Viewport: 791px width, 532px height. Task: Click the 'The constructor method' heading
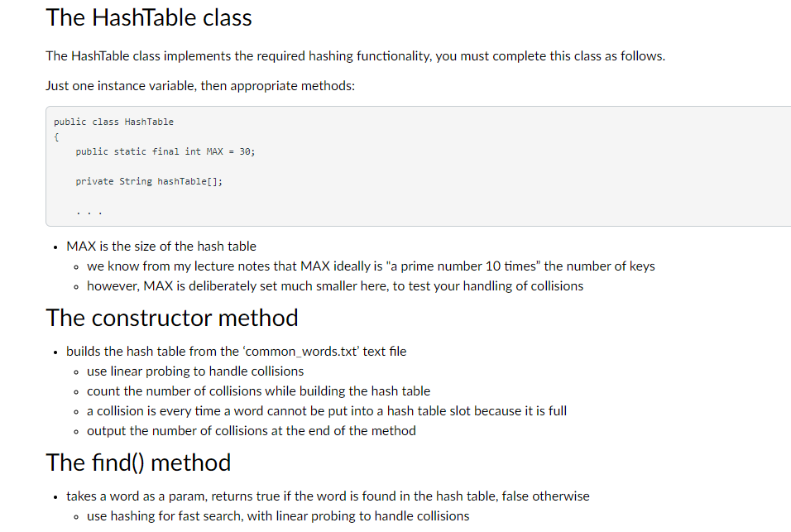click(x=172, y=318)
